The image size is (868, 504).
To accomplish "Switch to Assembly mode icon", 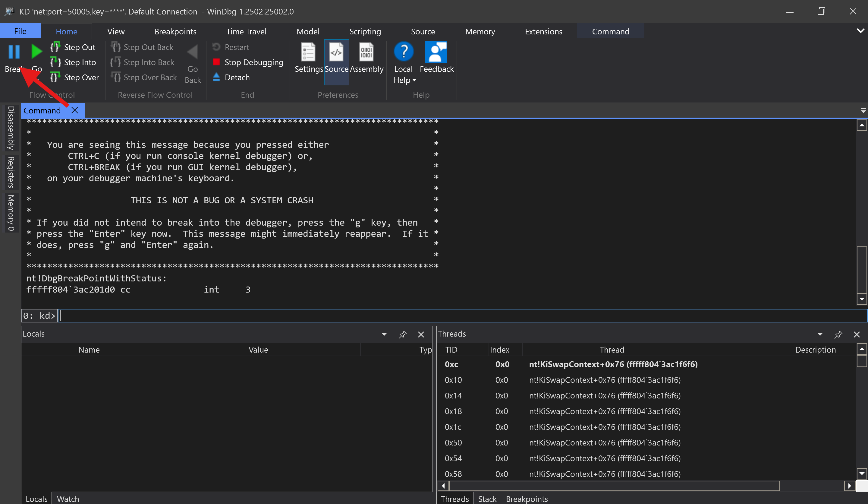I will click(x=366, y=52).
